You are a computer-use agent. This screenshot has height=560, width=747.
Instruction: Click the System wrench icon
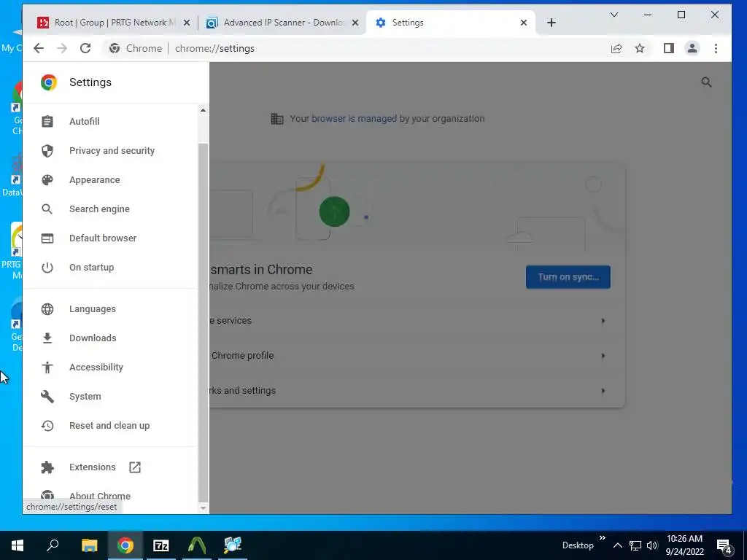point(47,397)
